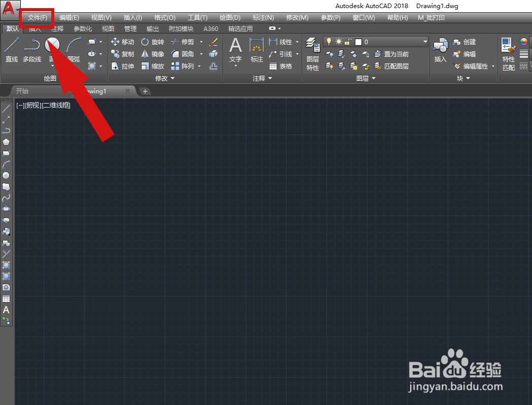
Task: Choose the Trim (修剪) tool
Action: tap(183, 42)
